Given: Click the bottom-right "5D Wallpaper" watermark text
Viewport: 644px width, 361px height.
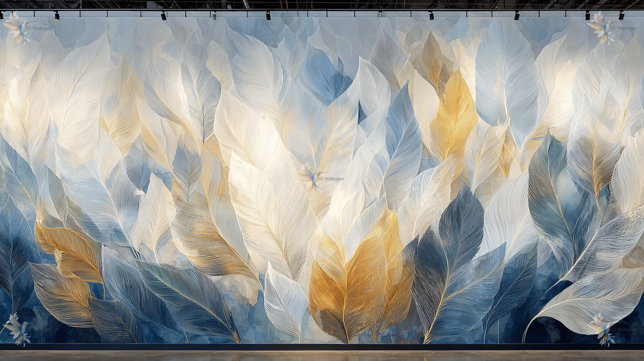Looking at the screenshot, I should (x=623, y=330).
